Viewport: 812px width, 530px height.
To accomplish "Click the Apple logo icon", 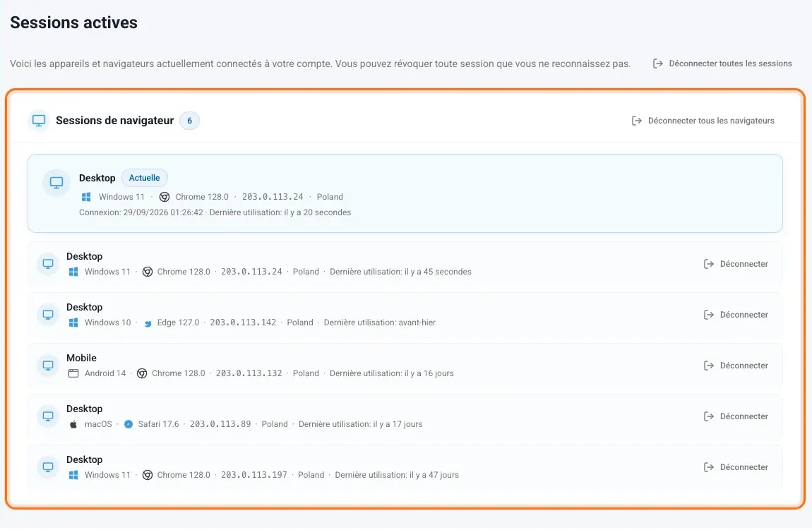I will coord(73,424).
